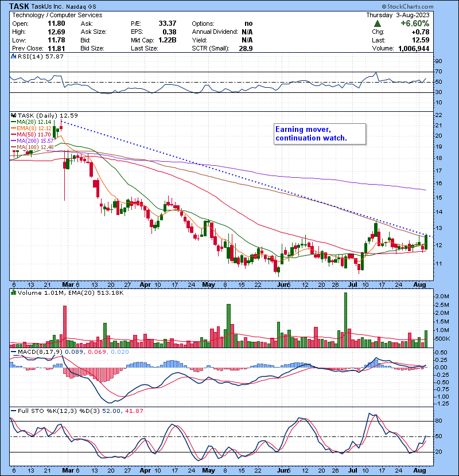Click the Options value 'no'
The width and height of the screenshot is (459, 476).
[x=248, y=24]
